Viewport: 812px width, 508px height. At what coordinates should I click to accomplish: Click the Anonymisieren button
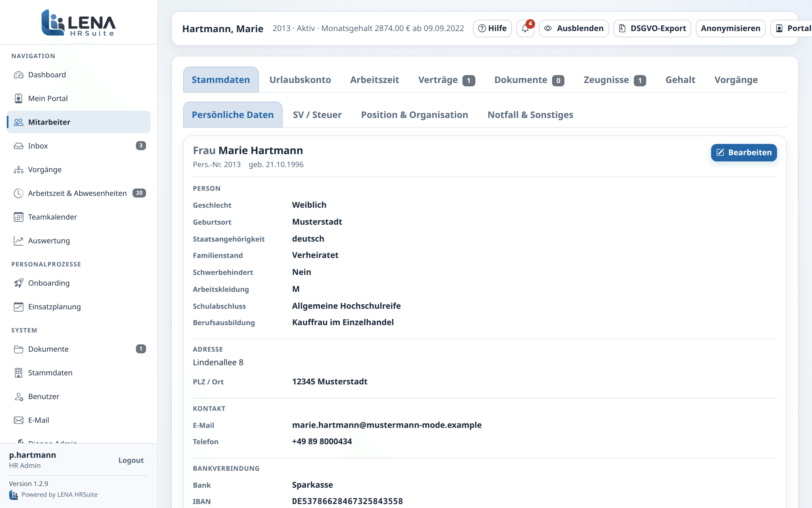[x=731, y=29]
